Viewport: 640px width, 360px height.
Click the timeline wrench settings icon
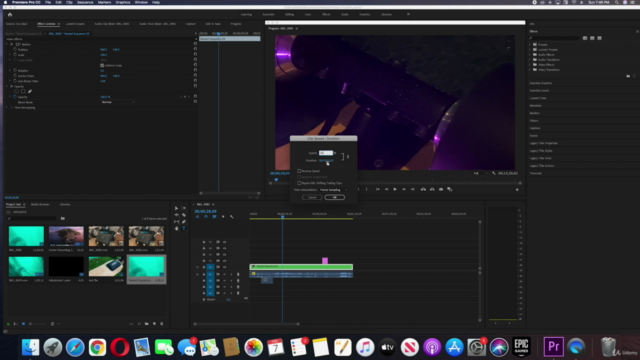click(231, 217)
